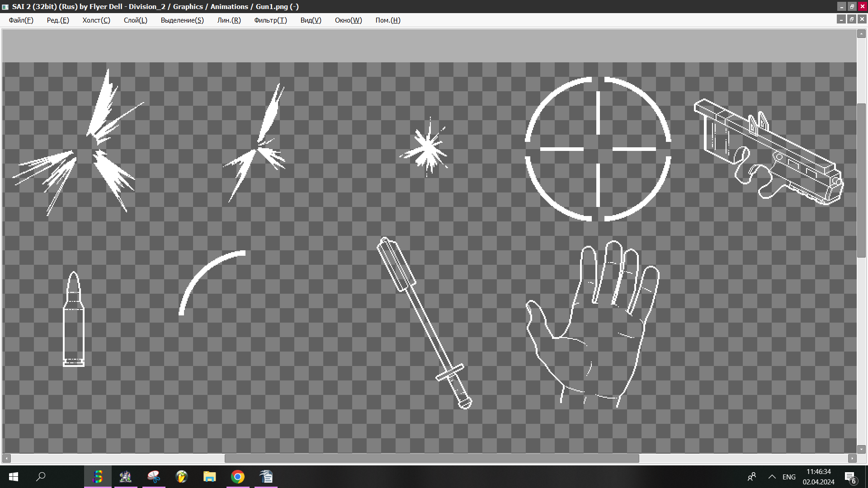Viewport: 868px width, 488px height.
Task: Open the Snipping Tool from taskbar
Action: tap(154, 477)
